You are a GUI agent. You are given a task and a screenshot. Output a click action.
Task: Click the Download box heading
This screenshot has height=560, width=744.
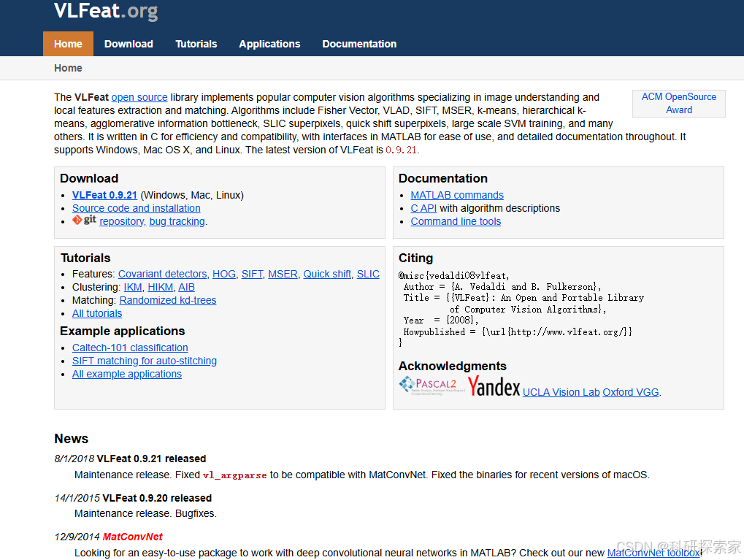coord(89,178)
